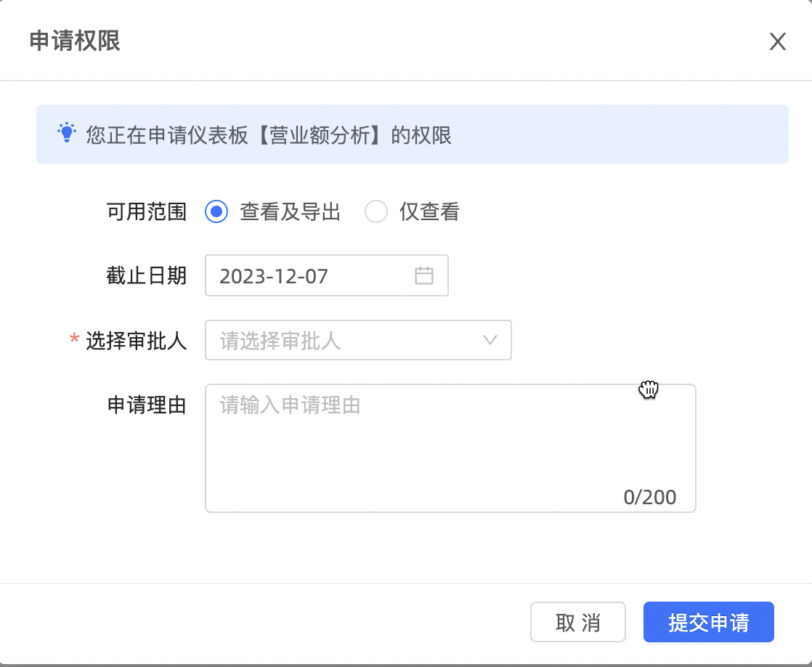The height and width of the screenshot is (667, 812).
Task: Click the 查看及导出 option text label
Action: 290,211
